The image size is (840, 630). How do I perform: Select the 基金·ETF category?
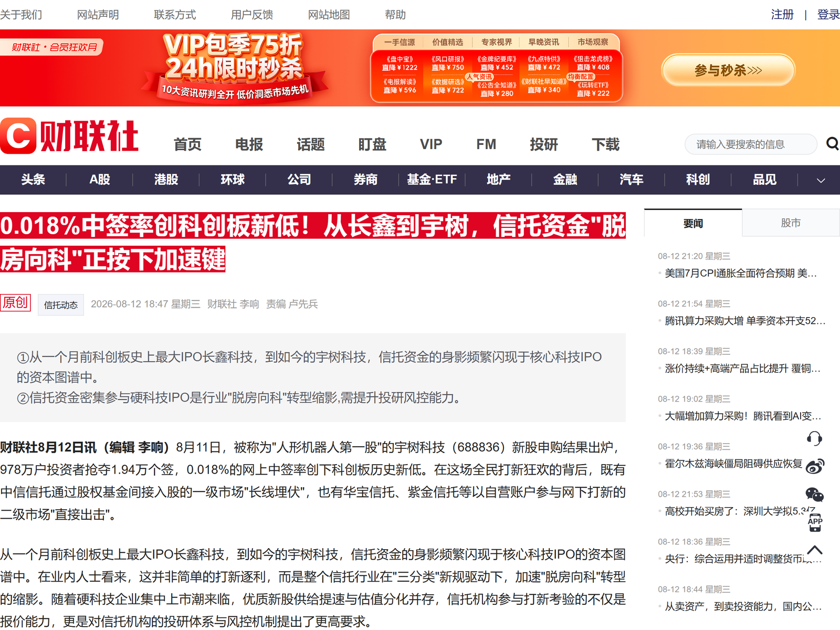[x=432, y=180]
